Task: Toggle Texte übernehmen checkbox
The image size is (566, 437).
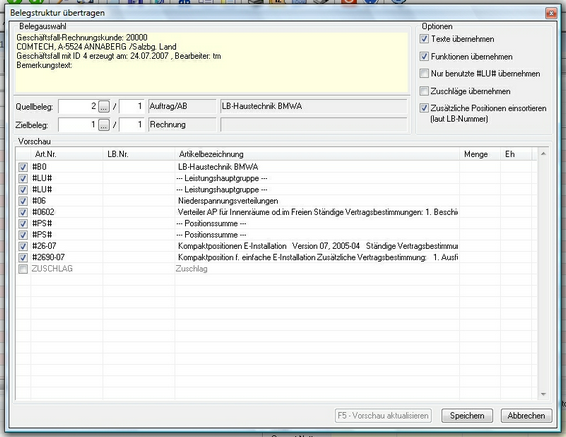Action: point(424,39)
